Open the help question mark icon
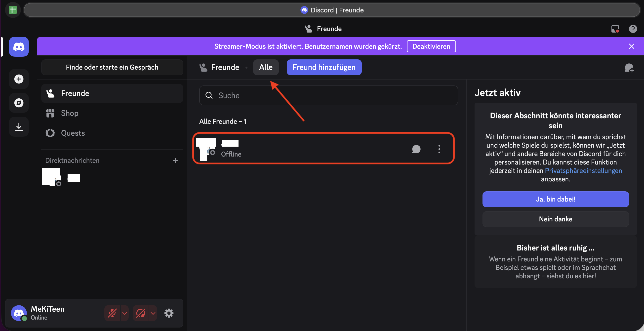 point(633,29)
